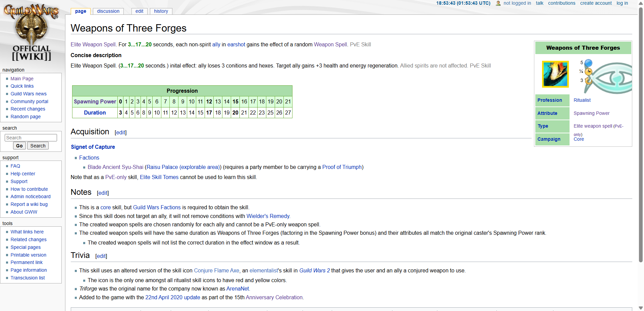
Task: Open the Signet of Capture link
Action: coord(93,147)
